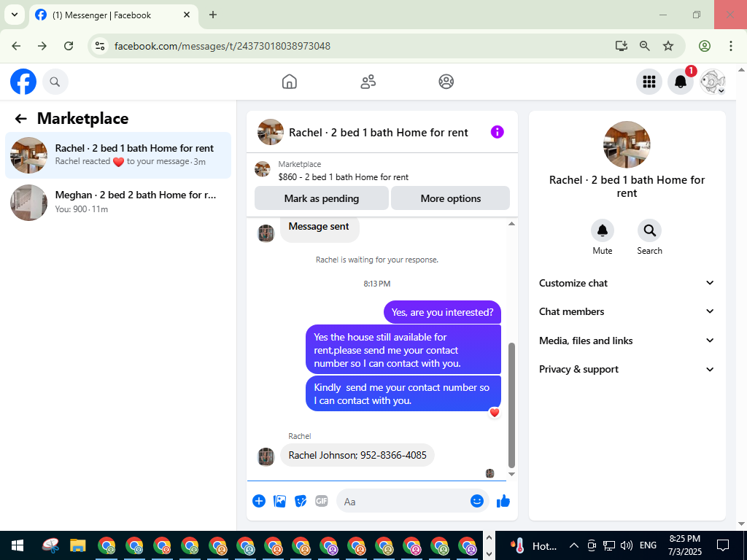
Task: Attach a file using the photo icon
Action: click(279, 501)
